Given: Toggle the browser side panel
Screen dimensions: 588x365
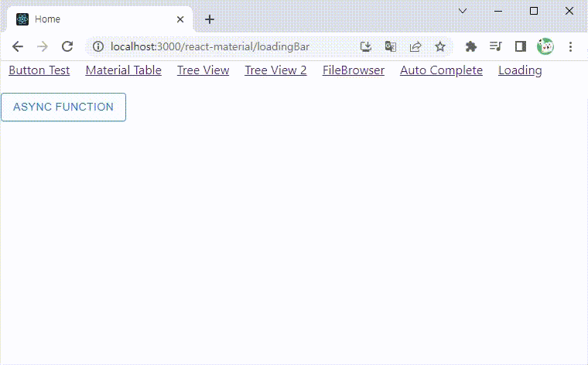Looking at the screenshot, I should [x=521, y=46].
